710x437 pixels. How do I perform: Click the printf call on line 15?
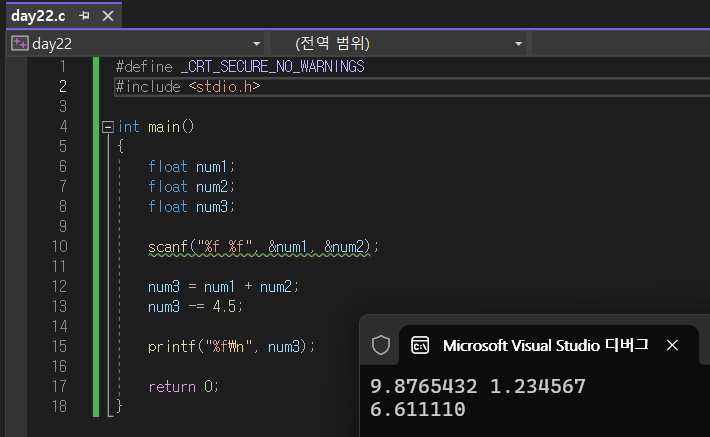[231, 347]
